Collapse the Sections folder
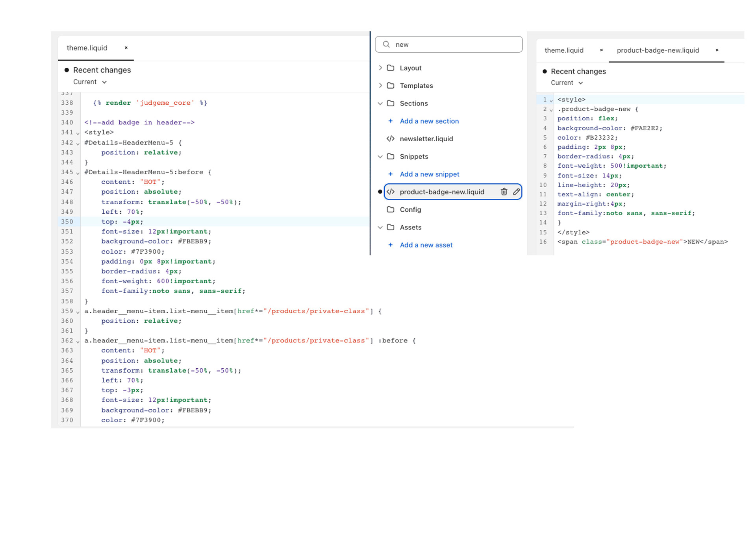The width and height of the screenshot is (756, 534). click(380, 103)
